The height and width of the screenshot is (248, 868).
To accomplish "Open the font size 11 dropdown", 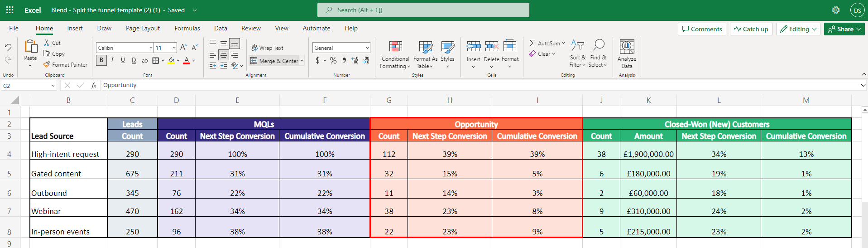I will click(174, 48).
